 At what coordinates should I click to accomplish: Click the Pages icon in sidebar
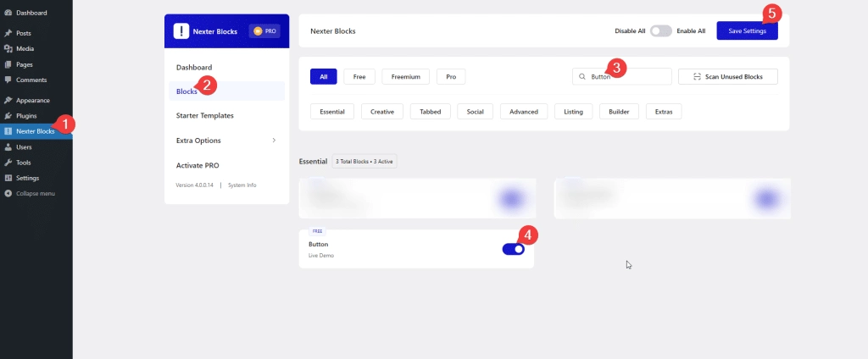pos(8,64)
